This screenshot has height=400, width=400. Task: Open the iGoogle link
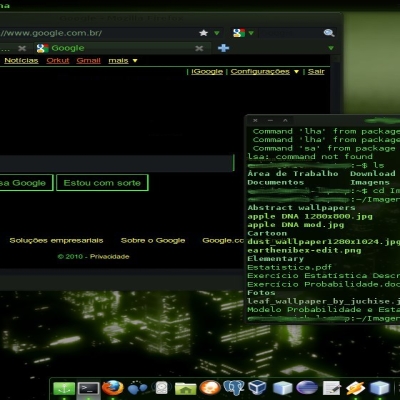click(207, 71)
